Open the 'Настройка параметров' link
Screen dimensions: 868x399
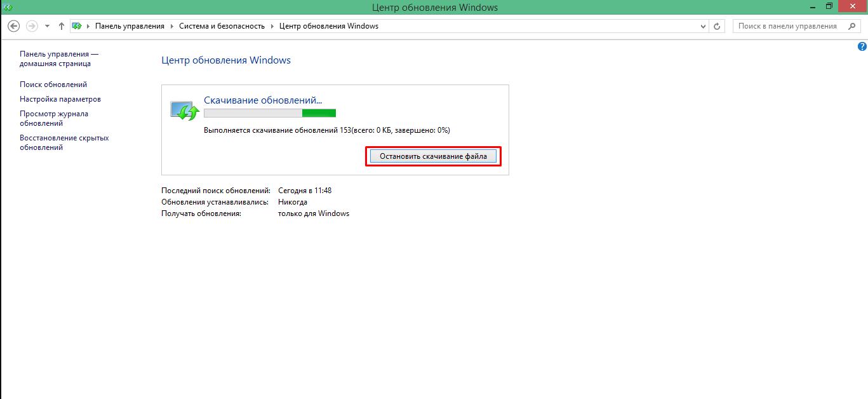click(60, 99)
